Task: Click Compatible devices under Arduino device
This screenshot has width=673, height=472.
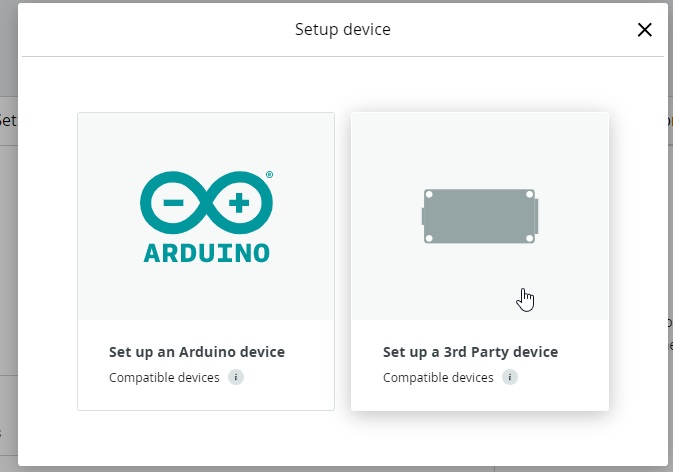Action: [x=164, y=378]
